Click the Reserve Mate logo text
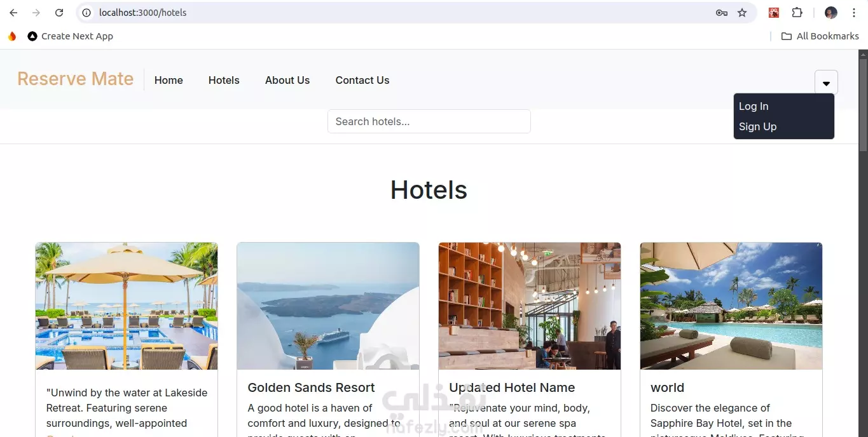The width and height of the screenshot is (868, 437). pyautogui.click(x=75, y=79)
